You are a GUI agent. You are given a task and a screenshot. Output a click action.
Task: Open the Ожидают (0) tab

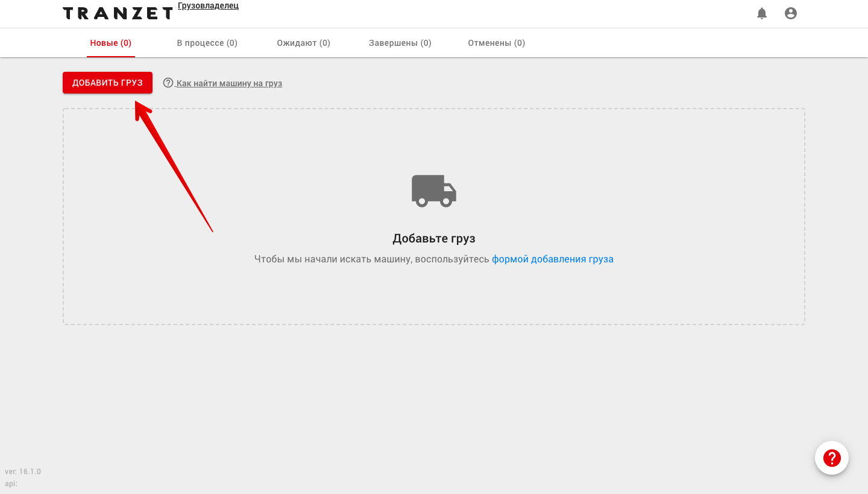[x=304, y=43]
